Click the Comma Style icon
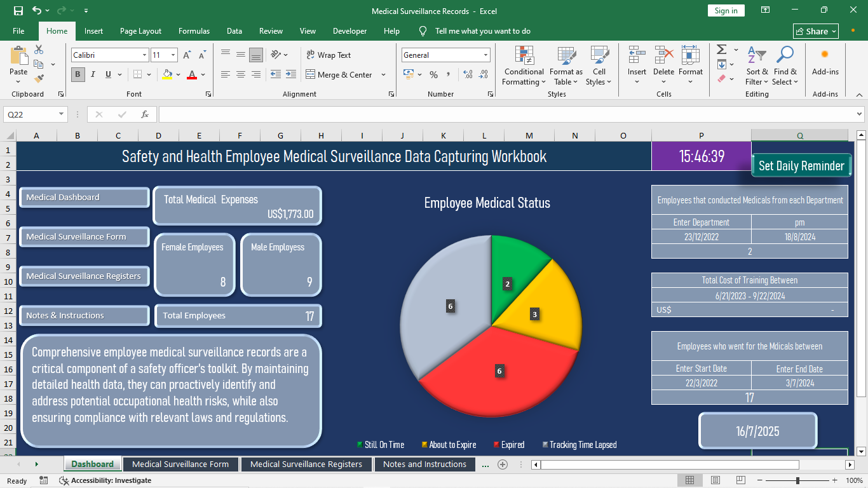 pyautogui.click(x=449, y=74)
